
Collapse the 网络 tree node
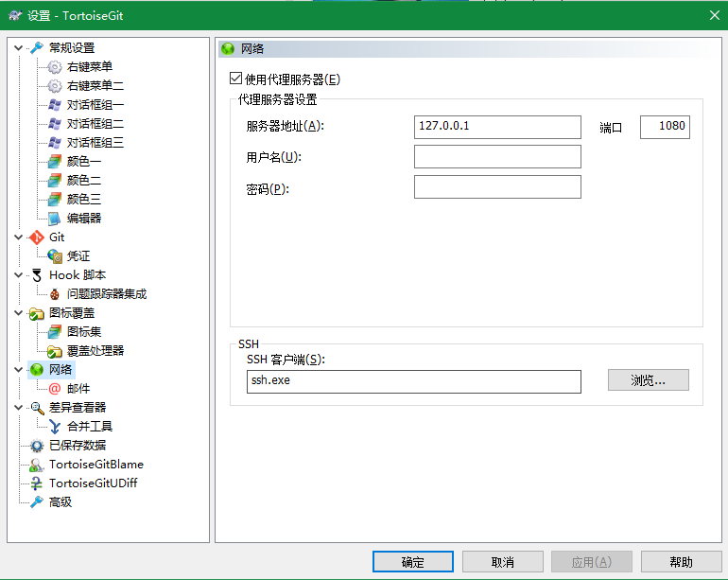[19, 370]
